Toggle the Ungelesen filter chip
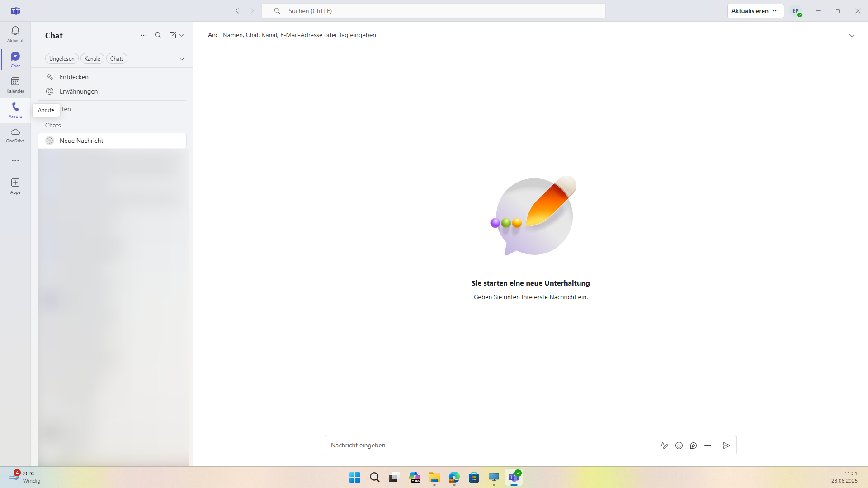The height and width of the screenshot is (488, 868). [x=62, y=59]
